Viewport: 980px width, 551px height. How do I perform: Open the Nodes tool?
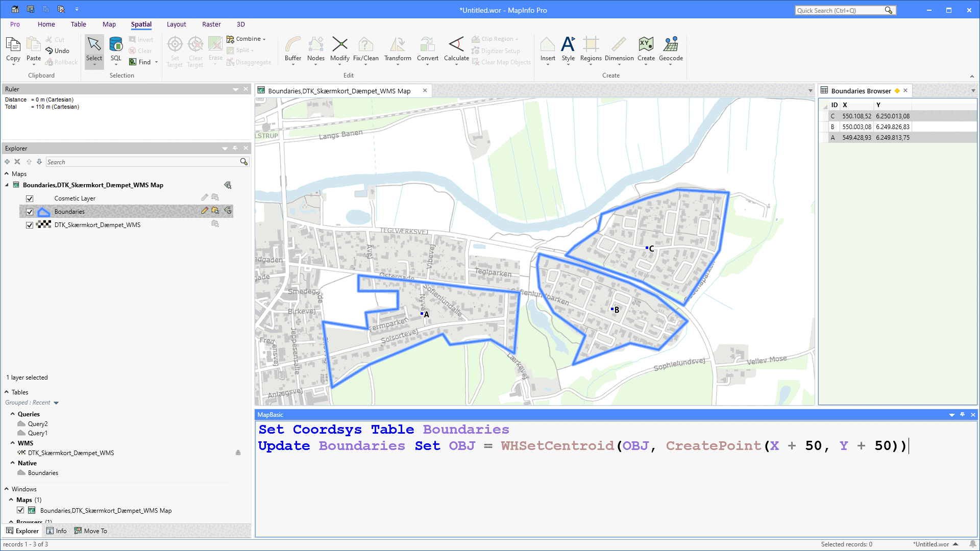point(315,51)
